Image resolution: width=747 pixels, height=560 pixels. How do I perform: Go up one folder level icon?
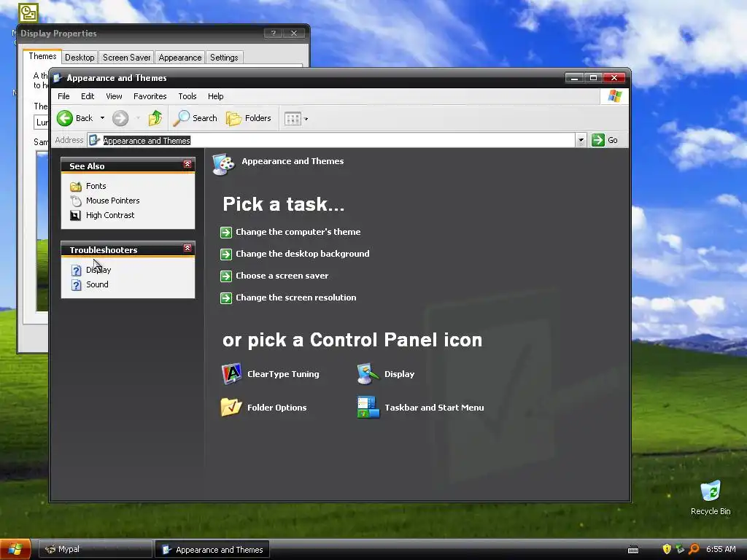[x=155, y=118]
